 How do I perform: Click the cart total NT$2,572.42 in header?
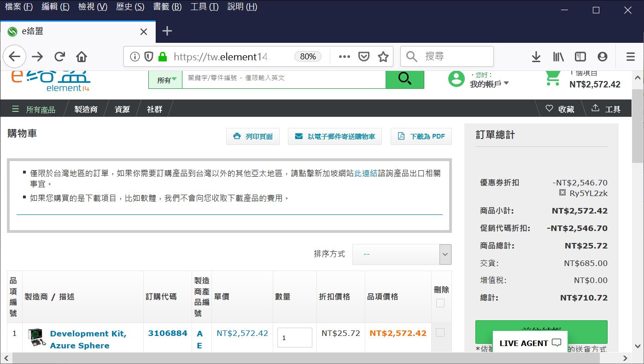point(595,84)
